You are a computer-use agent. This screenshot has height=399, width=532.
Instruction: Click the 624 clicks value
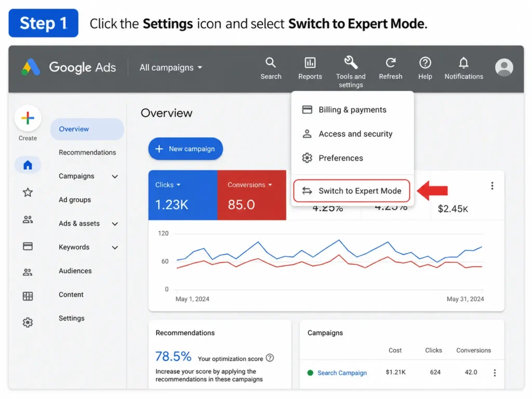(435, 372)
